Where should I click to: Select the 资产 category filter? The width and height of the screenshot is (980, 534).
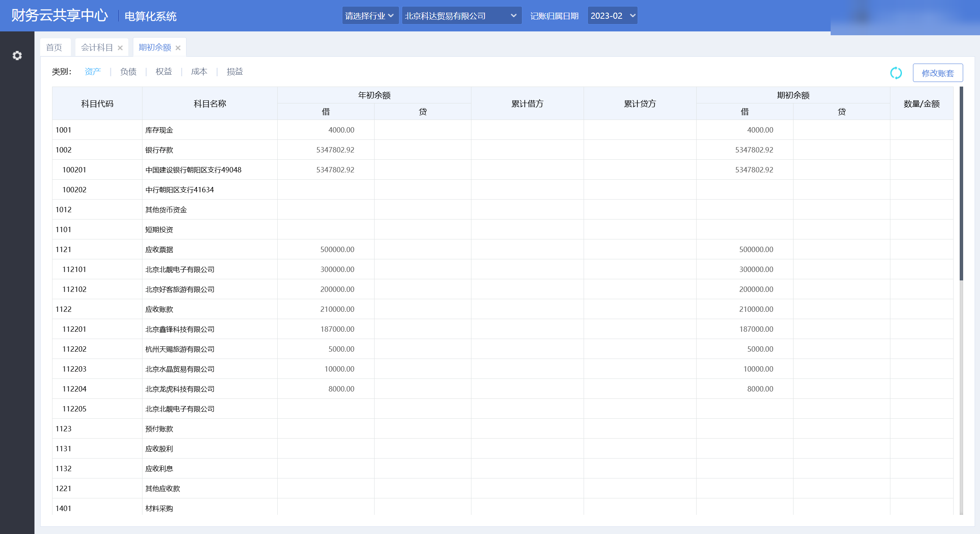[93, 72]
